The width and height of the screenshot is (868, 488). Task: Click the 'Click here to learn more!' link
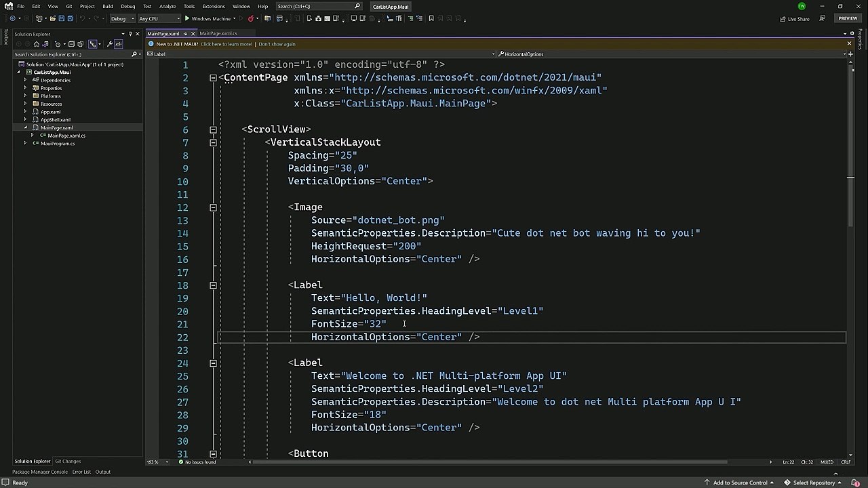(x=226, y=44)
